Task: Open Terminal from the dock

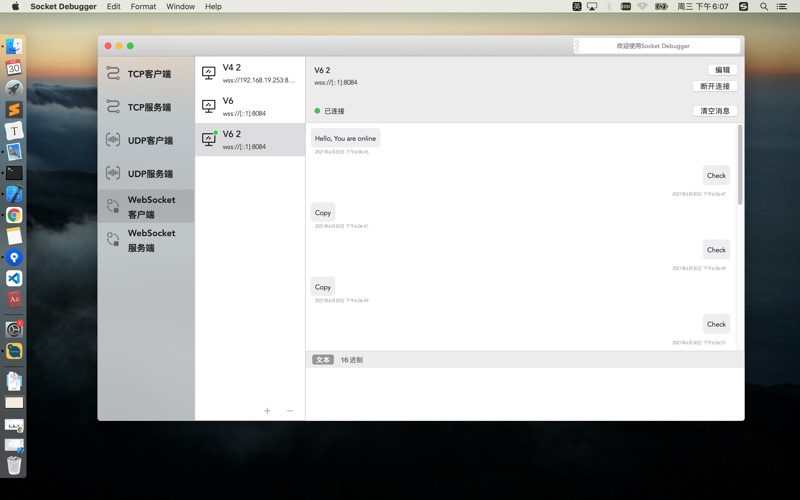Action: pos(14,173)
